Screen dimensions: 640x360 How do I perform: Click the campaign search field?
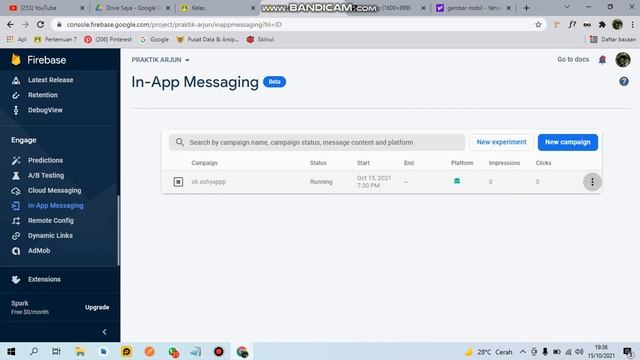pyautogui.click(x=317, y=142)
